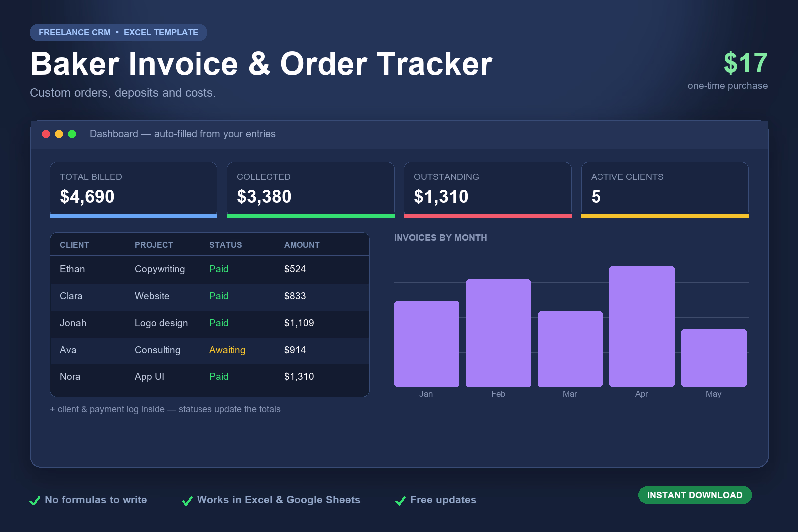The image size is (798, 532).
Task: Click the Amount column header
Action: point(302,245)
